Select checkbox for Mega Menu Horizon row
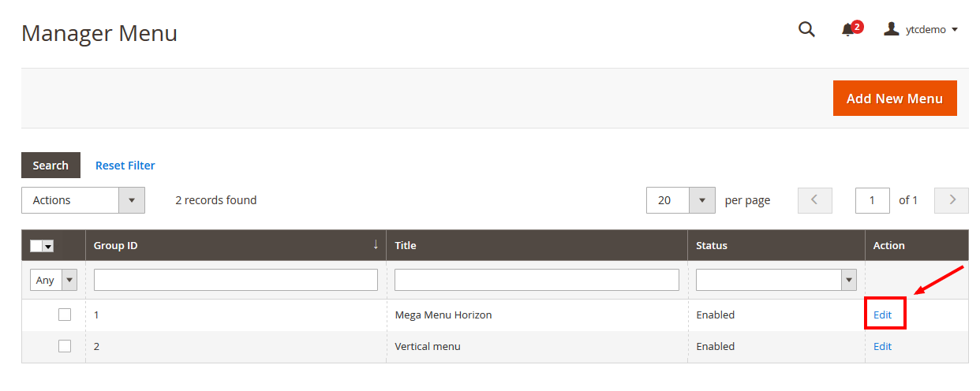The height and width of the screenshot is (391, 980). click(65, 315)
